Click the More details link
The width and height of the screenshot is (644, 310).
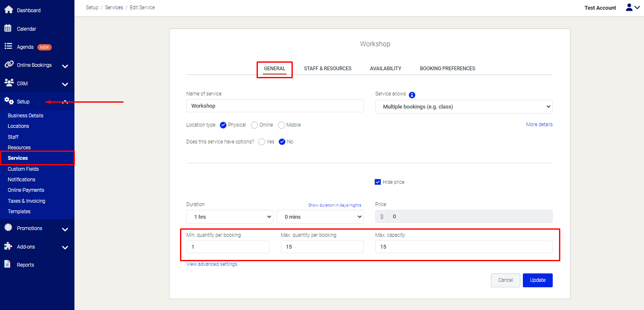539,125
